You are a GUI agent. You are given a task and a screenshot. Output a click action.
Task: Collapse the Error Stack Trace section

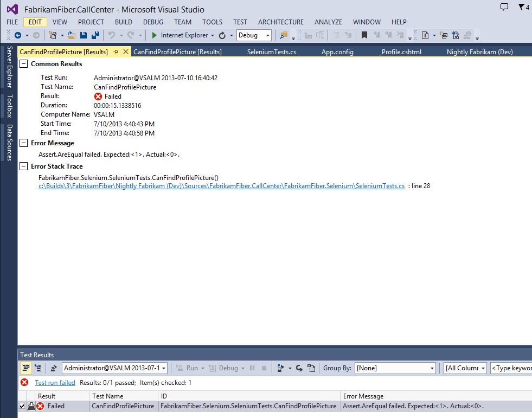(x=24, y=166)
